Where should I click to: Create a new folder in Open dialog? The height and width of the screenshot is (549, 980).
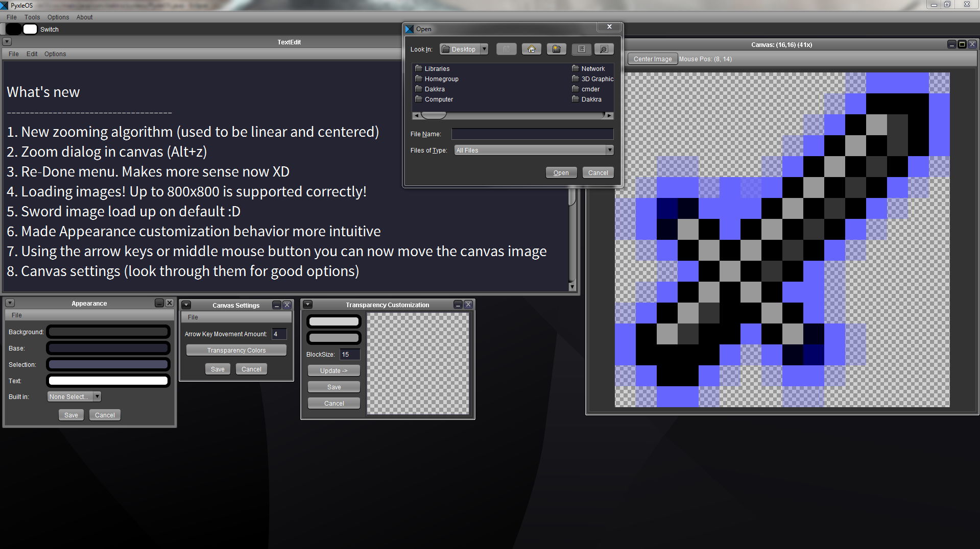click(556, 49)
